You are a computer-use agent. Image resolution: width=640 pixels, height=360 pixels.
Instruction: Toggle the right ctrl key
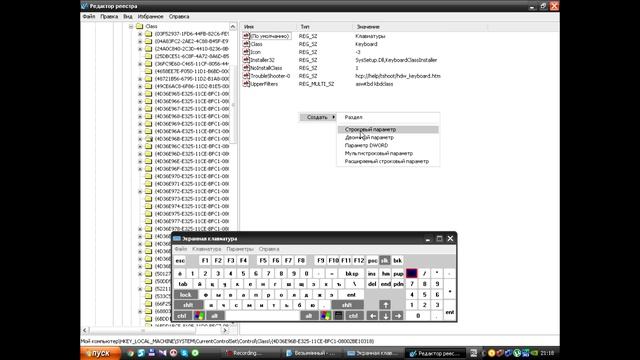[x=353, y=316]
